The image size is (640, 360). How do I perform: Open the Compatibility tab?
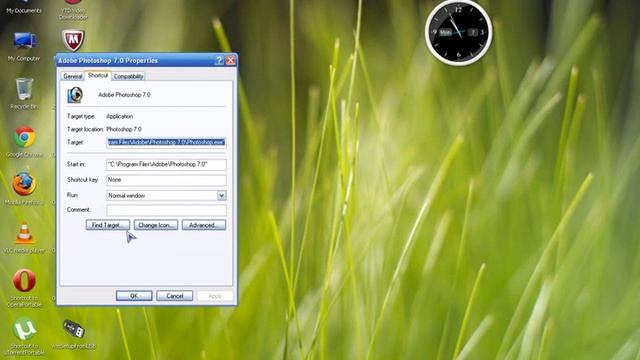click(128, 76)
